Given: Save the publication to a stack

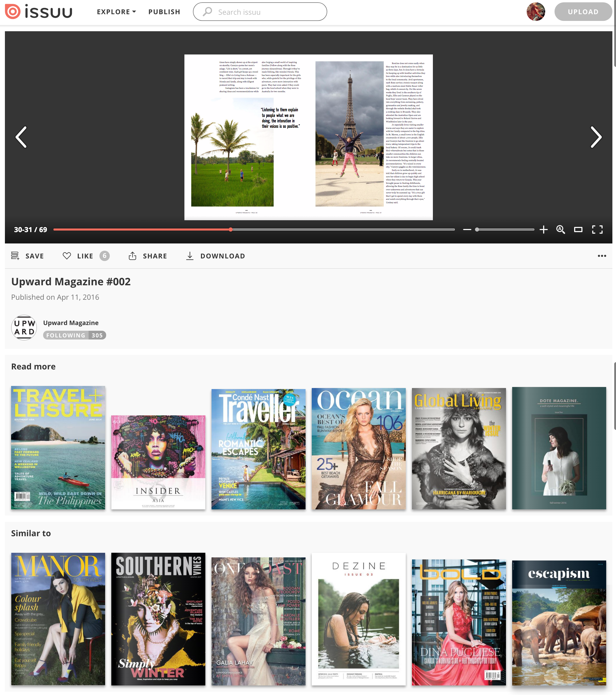Looking at the screenshot, I should coord(27,256).
